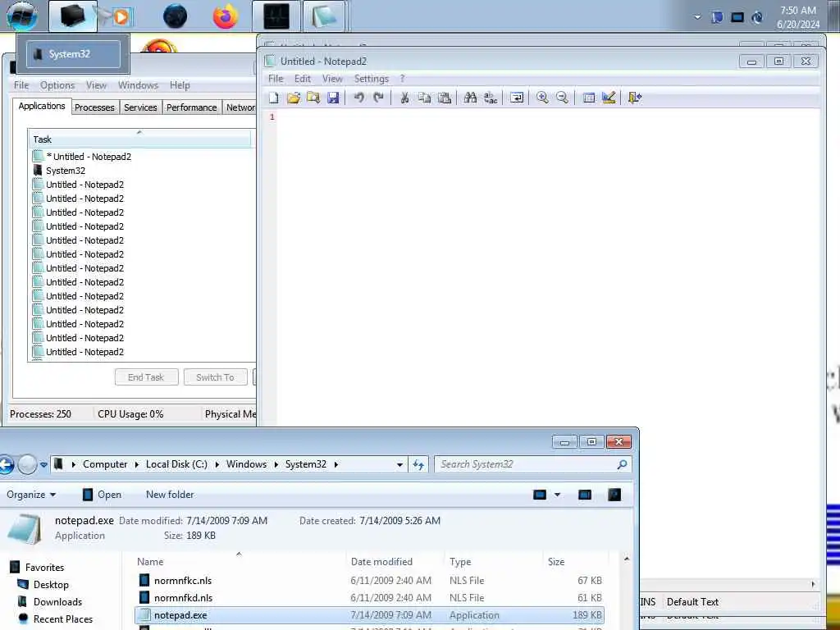Click the Switch To button
Viewport: 840px width, 630px height.
216,377
